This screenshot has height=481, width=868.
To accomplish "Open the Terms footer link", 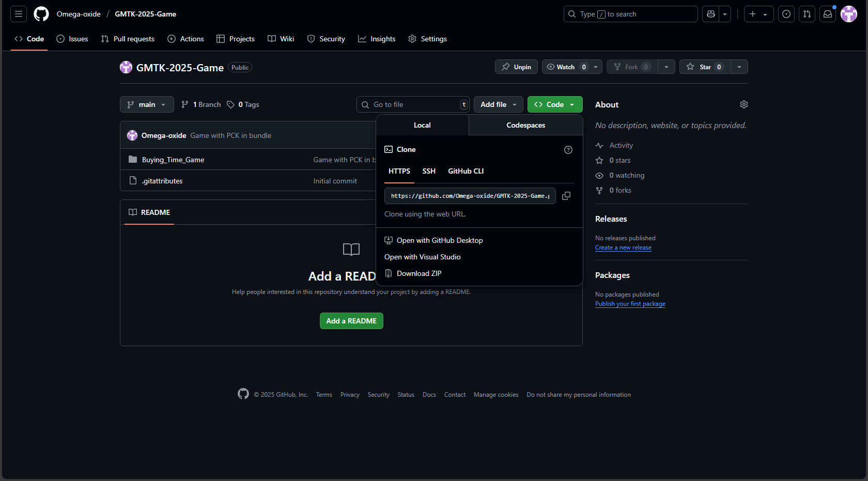I will pos(324,395).
